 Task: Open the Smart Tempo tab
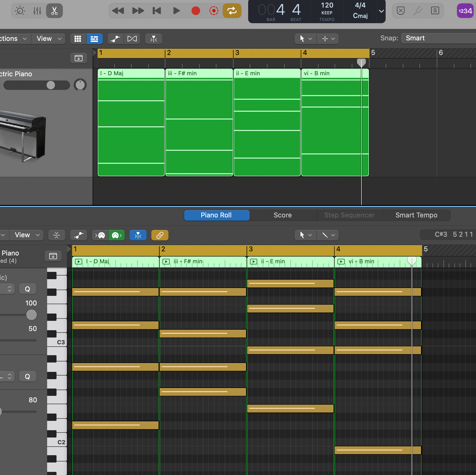[416, 215]
